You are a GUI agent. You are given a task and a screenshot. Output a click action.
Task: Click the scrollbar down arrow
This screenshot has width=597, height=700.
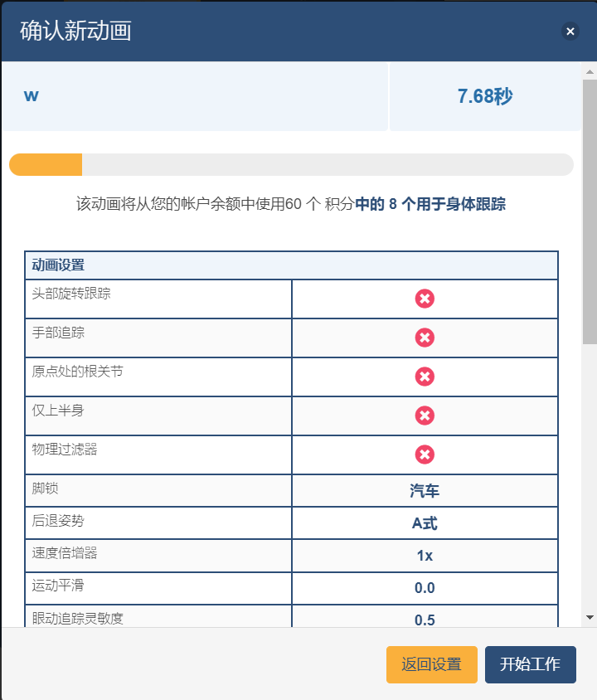coord(590,617)
